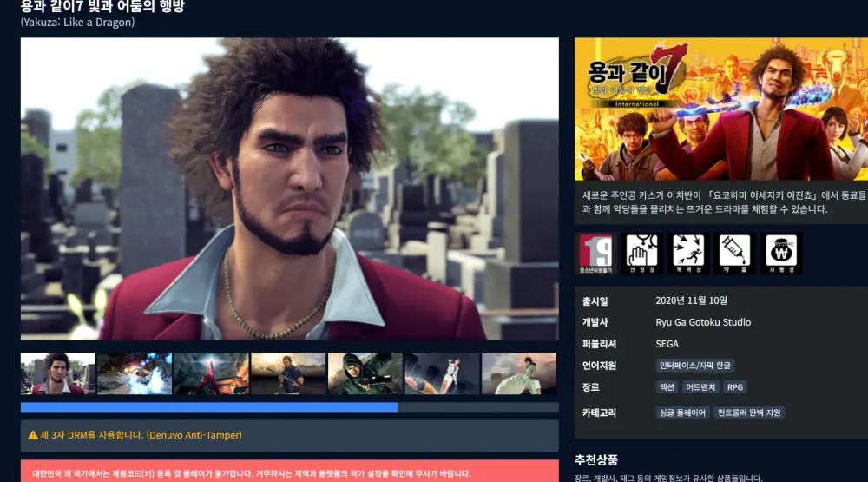Click the Korean game title heading

pos(102,7)
